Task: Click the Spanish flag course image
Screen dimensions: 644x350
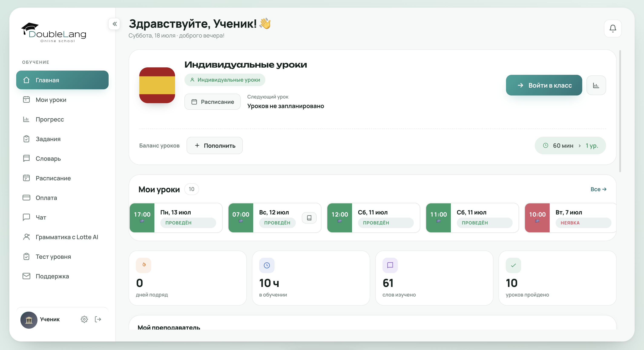Action: (x=157, y=85)
